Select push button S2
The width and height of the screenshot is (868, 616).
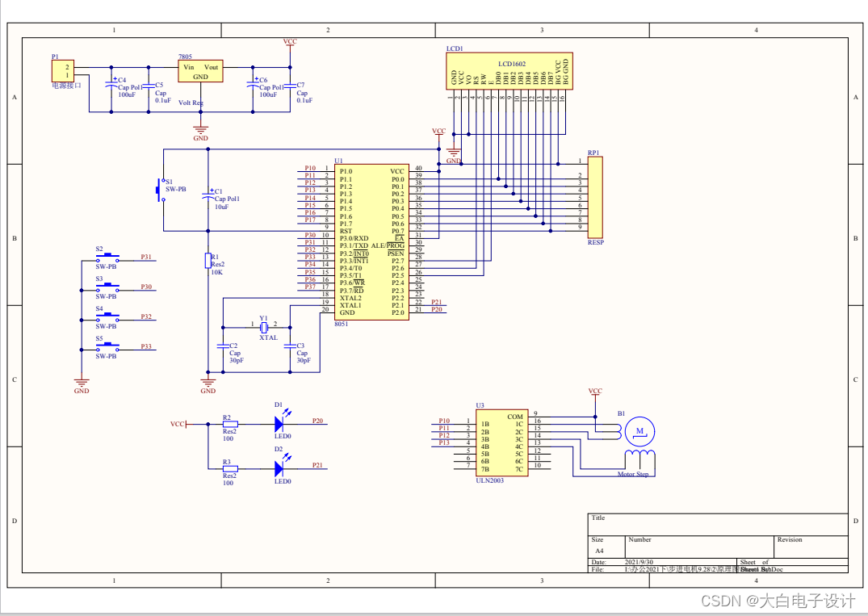point(107,258)
